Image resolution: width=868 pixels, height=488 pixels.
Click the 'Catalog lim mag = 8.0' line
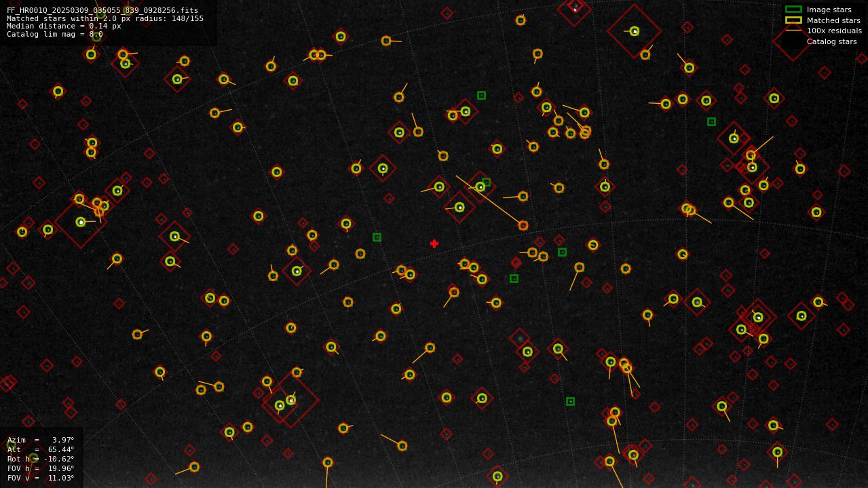[x=55, y=34]
